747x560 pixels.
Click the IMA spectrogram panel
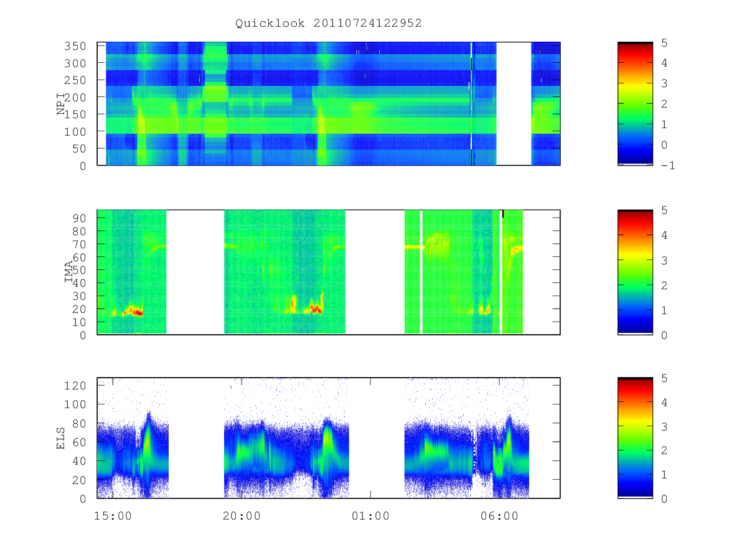329,272
